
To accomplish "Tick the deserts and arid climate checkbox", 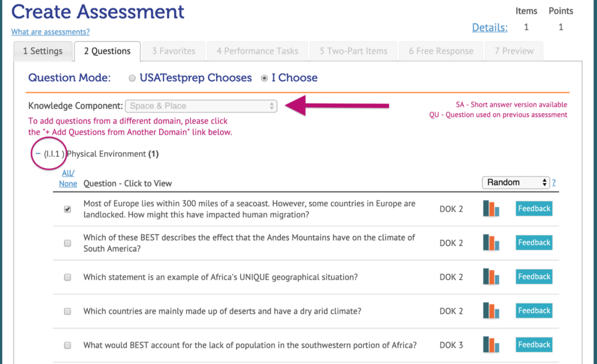I will pos(67,311).
